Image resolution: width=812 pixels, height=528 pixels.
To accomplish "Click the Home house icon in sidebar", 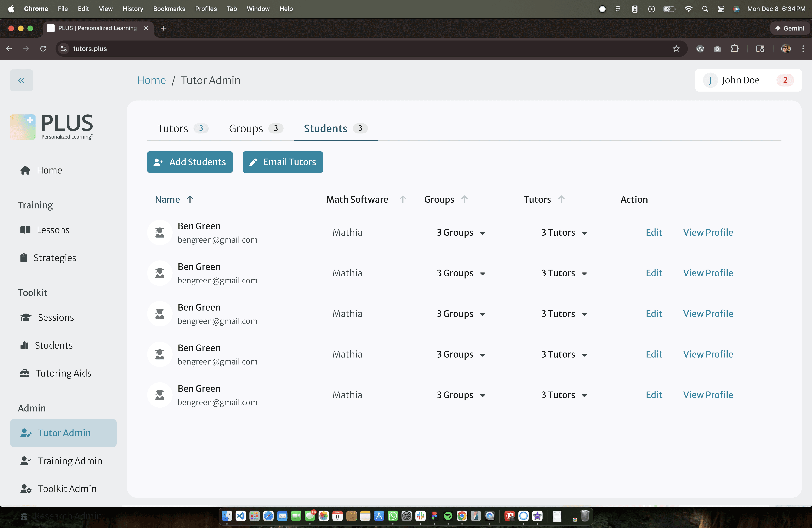I will pos(25,170).
